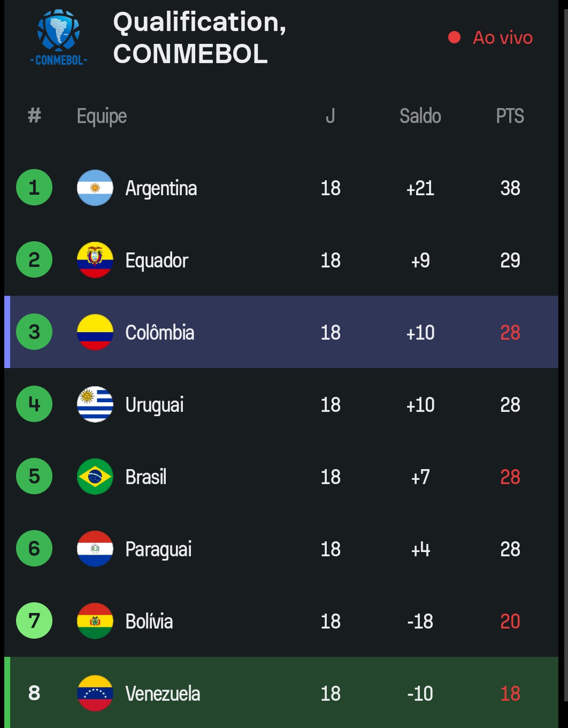Tap the Paraguai flag icon
568x728 pixels.
click(95, 549)
